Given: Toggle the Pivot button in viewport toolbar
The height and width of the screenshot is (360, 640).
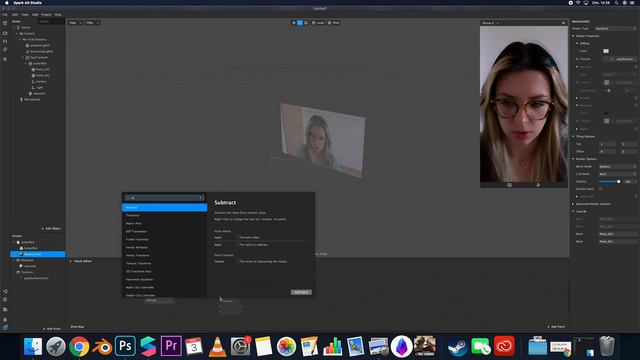Looking at the screenshot, I should [x=333, y=23].
